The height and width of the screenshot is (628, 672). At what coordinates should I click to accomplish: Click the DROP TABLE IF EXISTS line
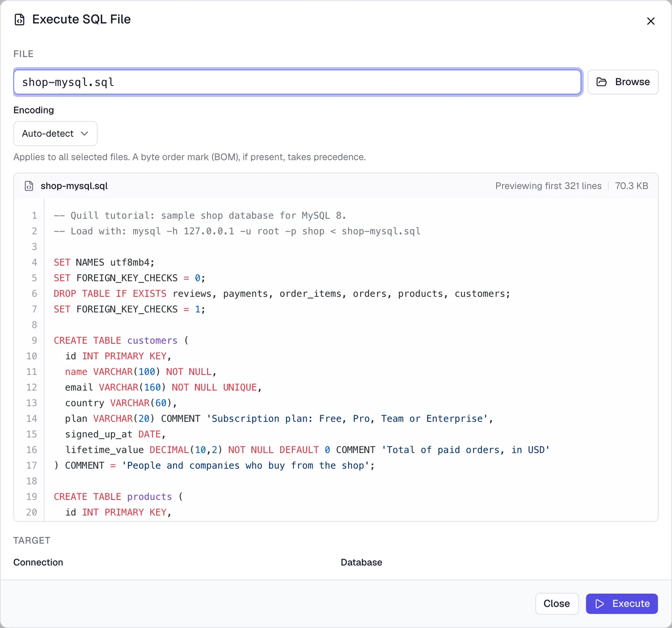click(282, 294)
